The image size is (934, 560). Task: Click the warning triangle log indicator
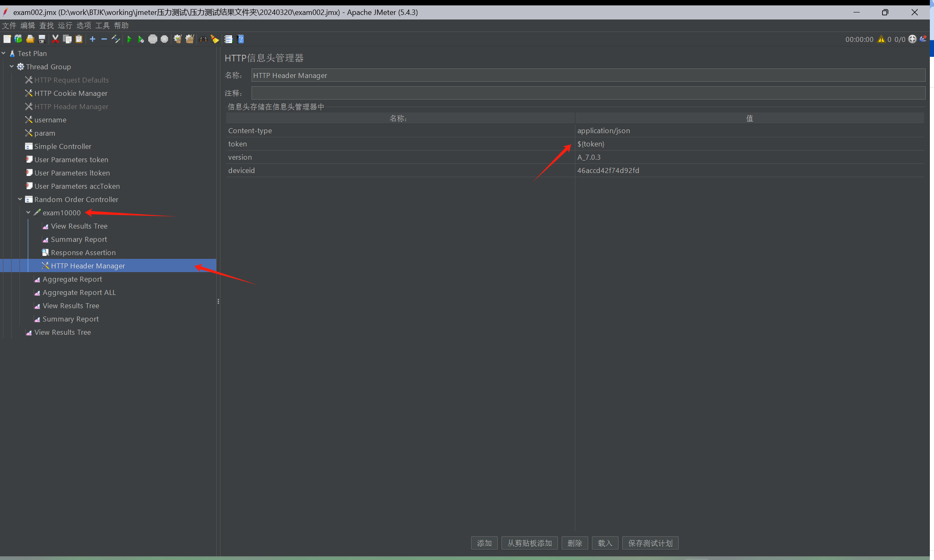(881, 39)
